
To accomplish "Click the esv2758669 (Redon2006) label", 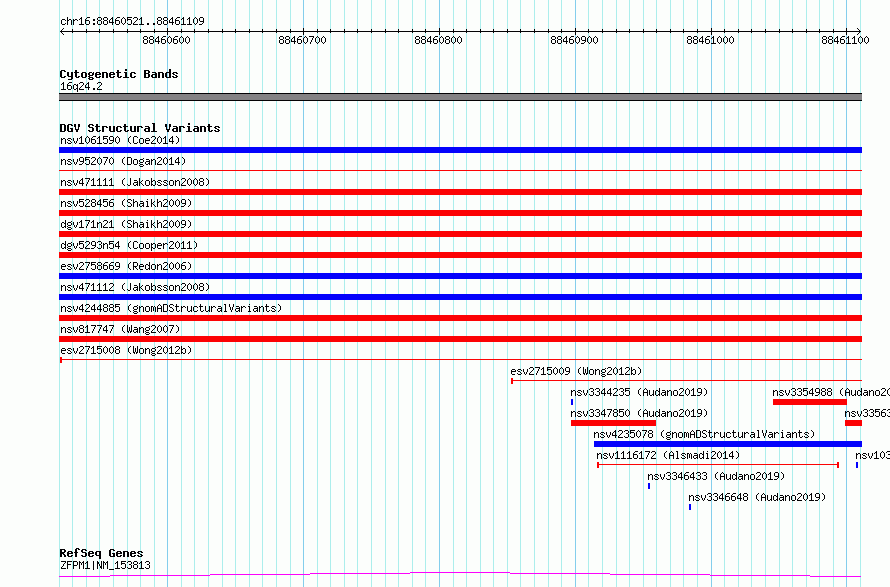I will click(x=126, y=266).
